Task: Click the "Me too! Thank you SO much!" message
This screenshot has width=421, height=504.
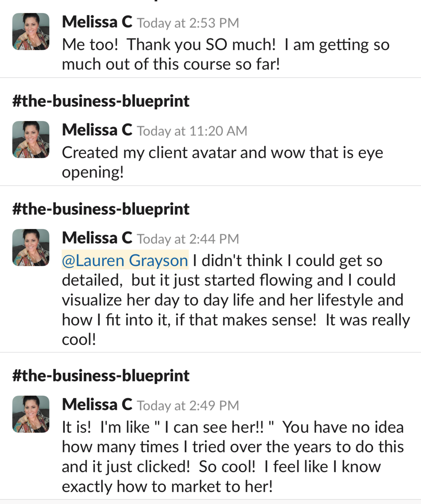Action: tap(226, 55)
